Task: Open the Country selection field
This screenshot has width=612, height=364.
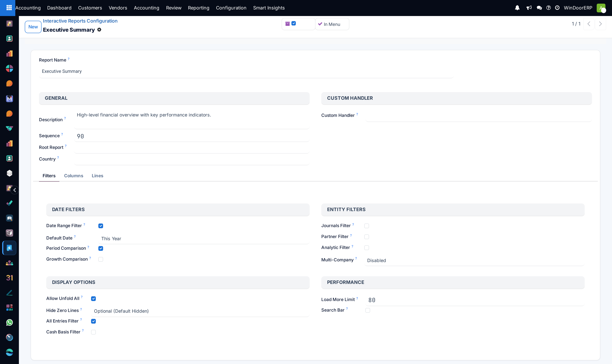Action: (192, 159)
